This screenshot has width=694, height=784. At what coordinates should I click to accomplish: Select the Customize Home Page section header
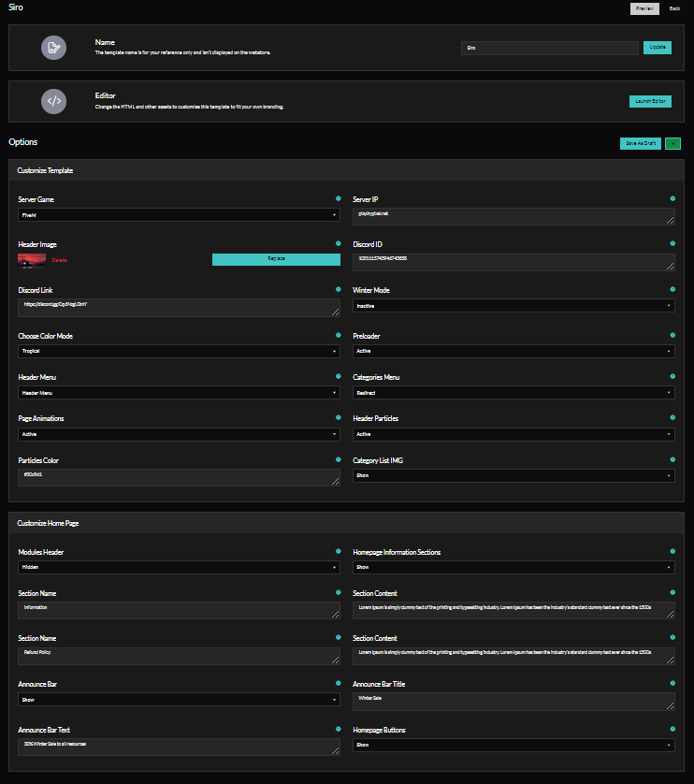(x=45, y=522)
